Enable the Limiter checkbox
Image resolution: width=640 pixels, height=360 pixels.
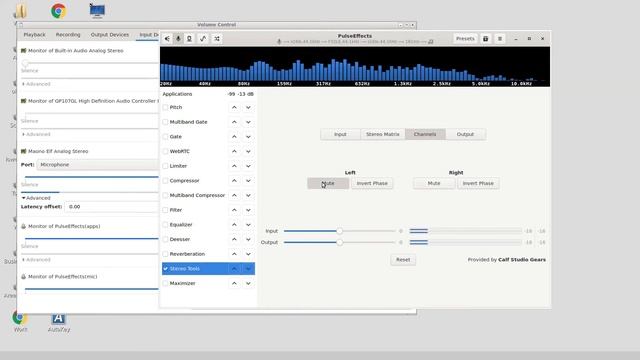[x=165, y=166]
